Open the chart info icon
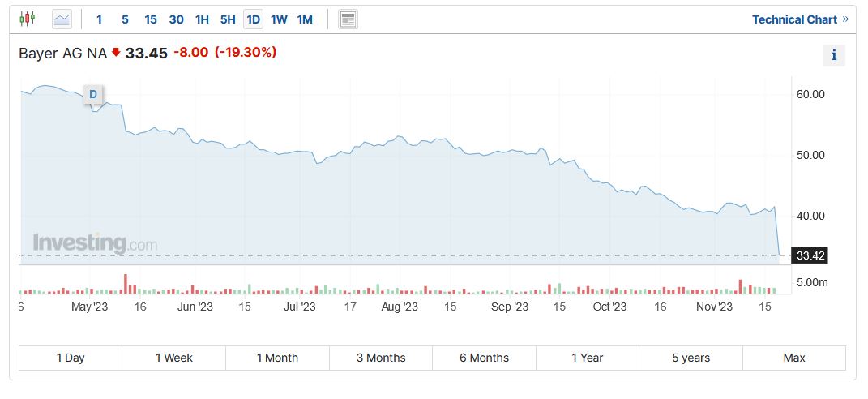 tap(833, 55)
